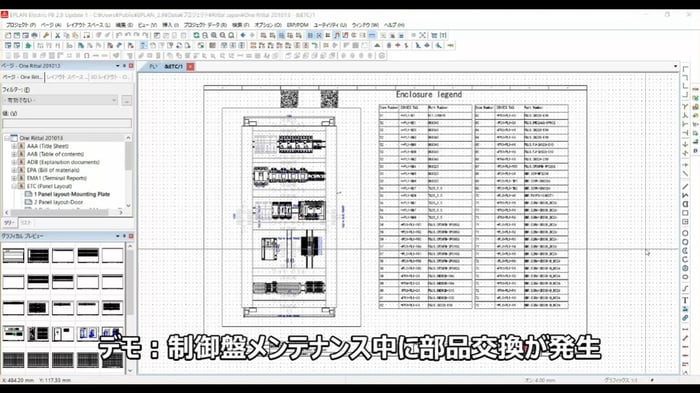Switch to the 3D レイアウト panel tab
Viewport: 700px width, 393px height.
click(x=110, y=77)
